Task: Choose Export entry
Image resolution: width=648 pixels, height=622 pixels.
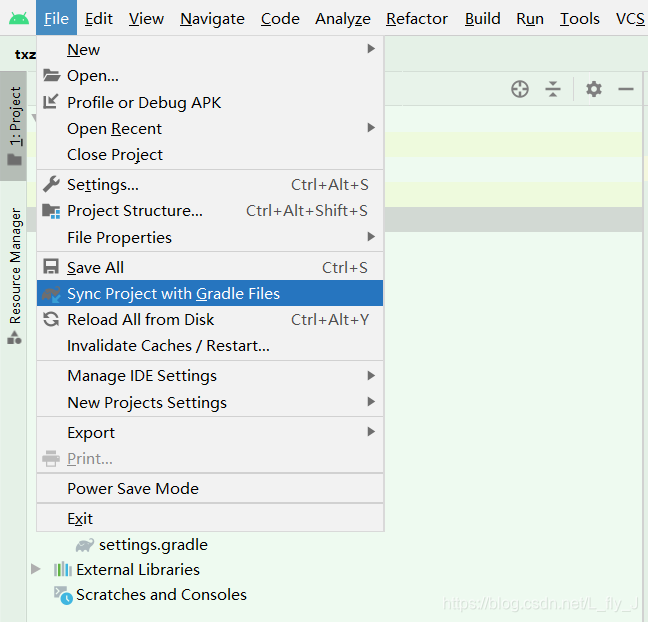Action: tap(210, 432)
